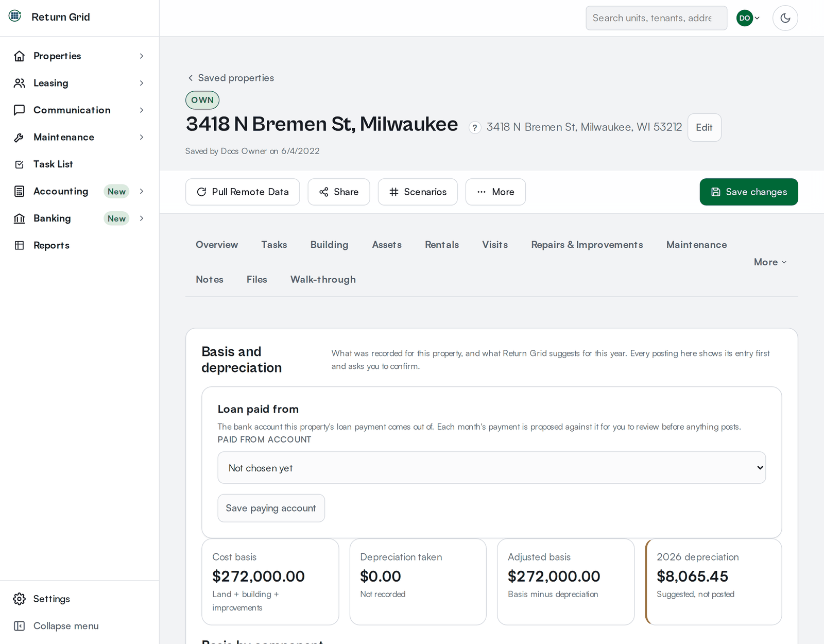Switch to the Overview tab
The height and width of the screenshot is (644, 824).
[x=217, y=245]
